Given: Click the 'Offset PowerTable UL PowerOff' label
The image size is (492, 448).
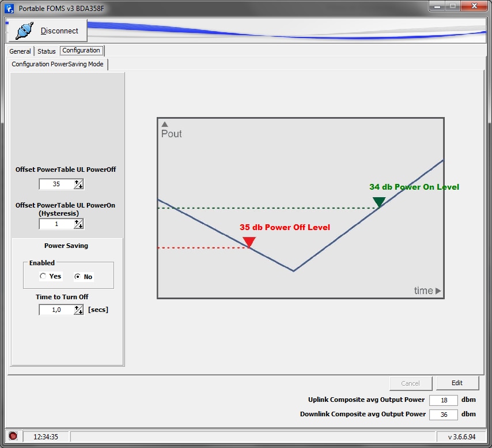Looking at the screenshot, I should point(66,170).
